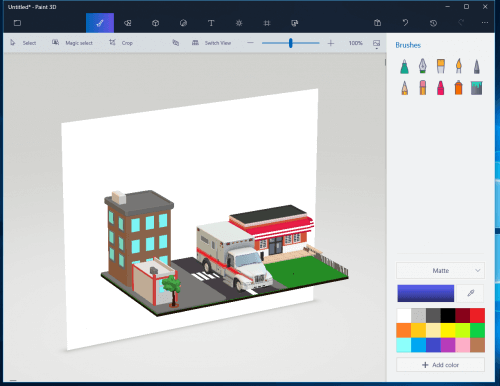Click the small tree model
Viewport: 500px width, 386px height.
click(x=172, y=290)
